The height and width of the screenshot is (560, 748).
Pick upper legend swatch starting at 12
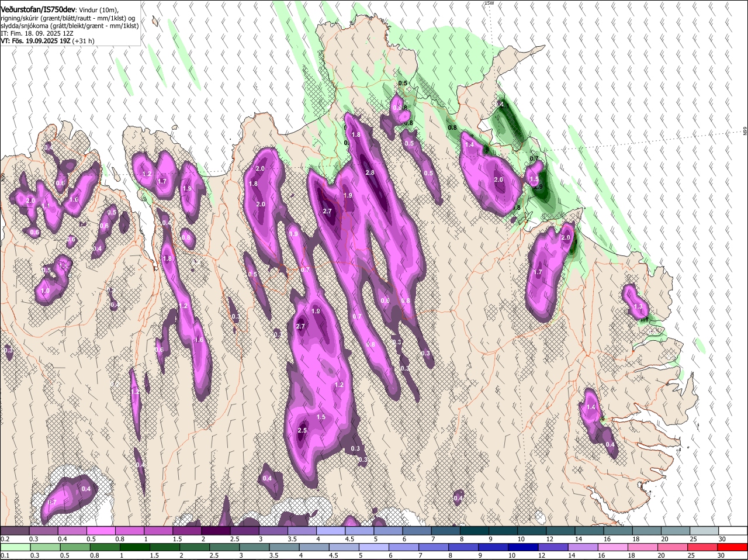click(561, 531)
